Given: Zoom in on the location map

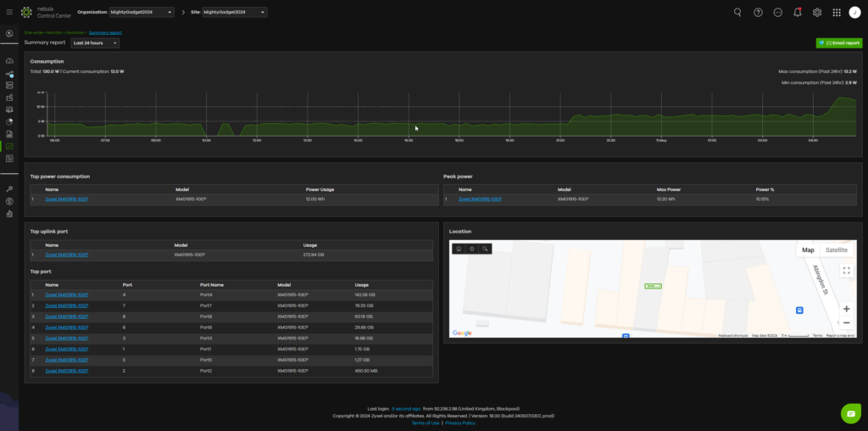Looking at the screenshot, I should point(846,309).
